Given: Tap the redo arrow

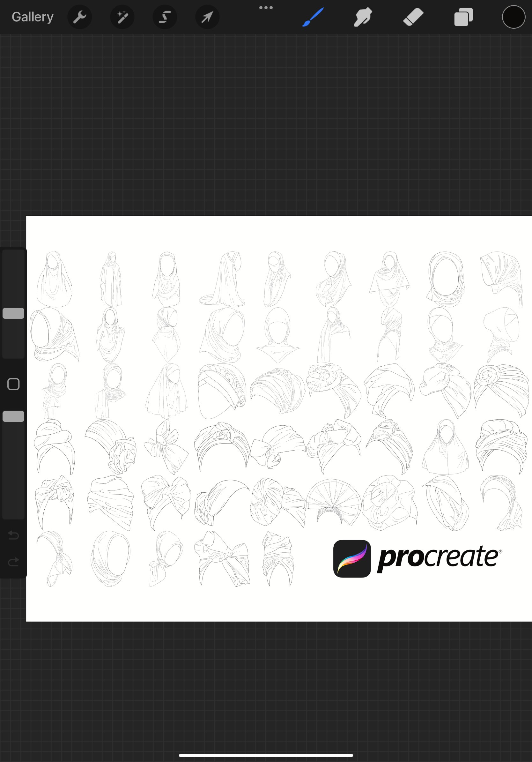Looking at the screenshot, I should 13,562.
